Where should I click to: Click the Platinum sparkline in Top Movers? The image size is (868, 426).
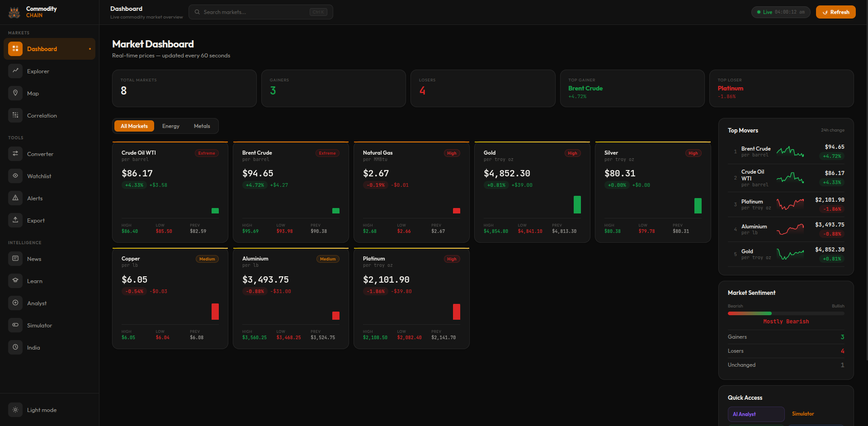790,204
